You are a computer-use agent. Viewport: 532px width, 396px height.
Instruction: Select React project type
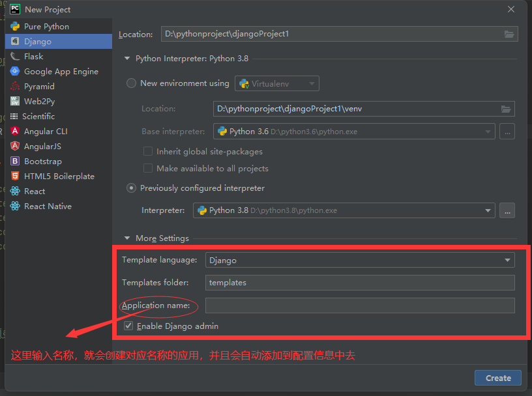(x=59, y=191)
